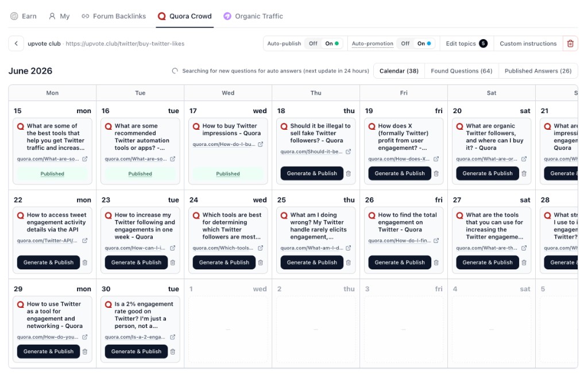Delete June 29 question with trash icon
Image resolution: width=588 pixels, height=386 pixels.
pyautogui.click(x=85, y=352)
